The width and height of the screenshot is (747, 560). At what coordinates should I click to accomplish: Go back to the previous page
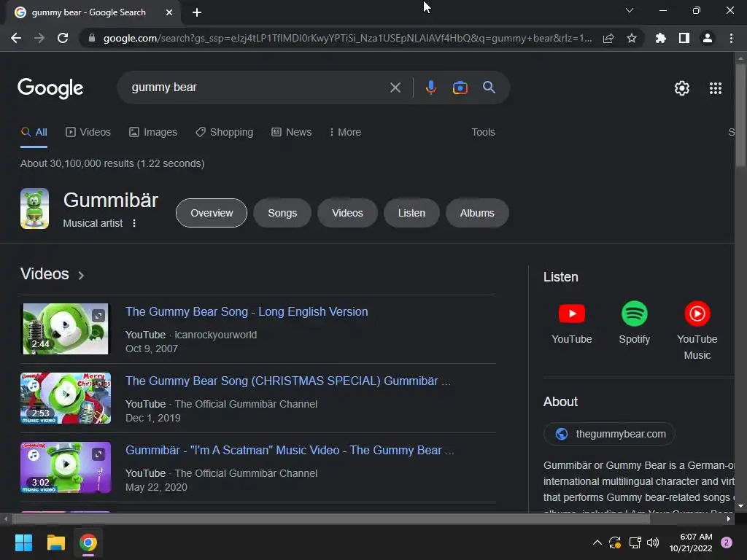click(16, 38)
